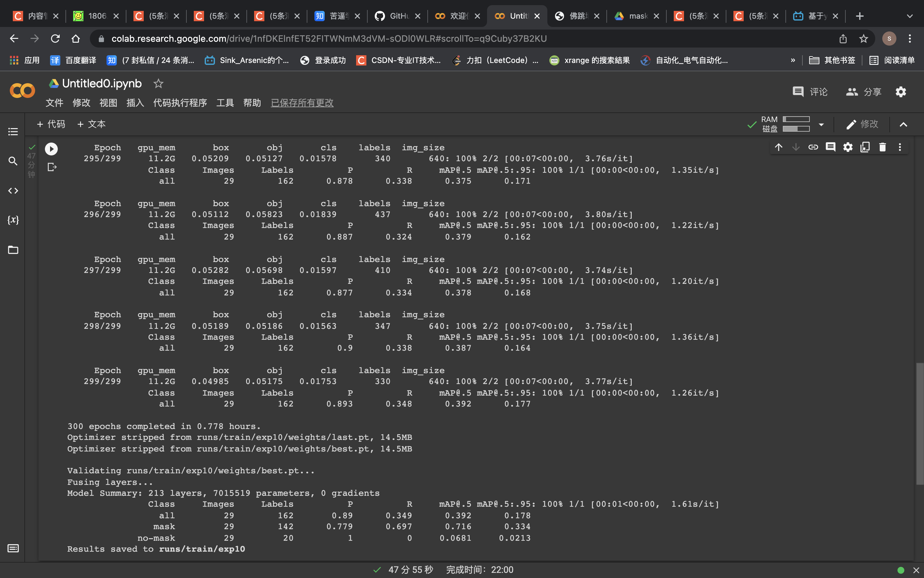
Task: Go to browser home page
Action: [x=76, y=39]
